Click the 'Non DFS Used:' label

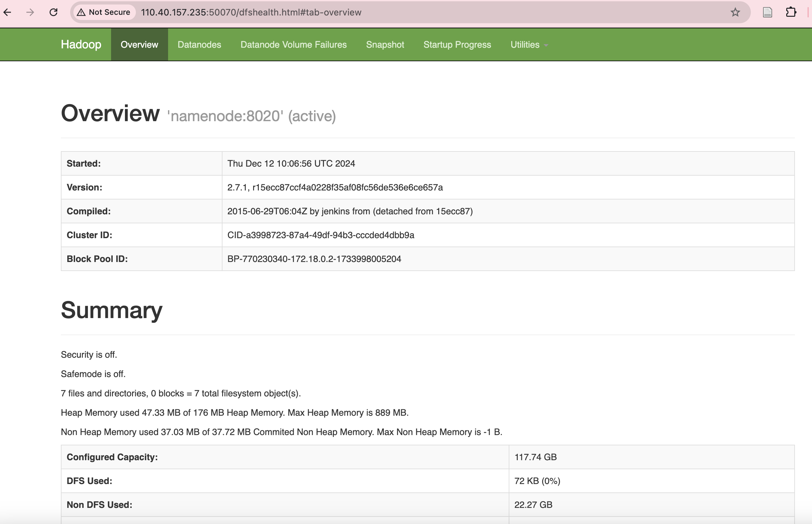99,505
